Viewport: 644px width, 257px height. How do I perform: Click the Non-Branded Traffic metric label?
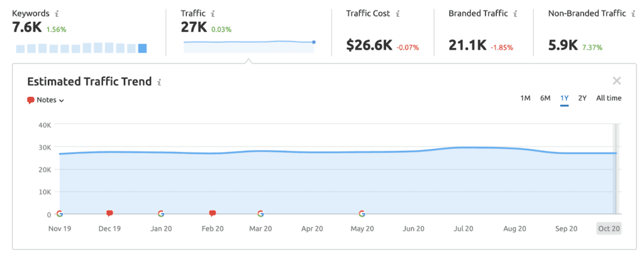[587, 14]
